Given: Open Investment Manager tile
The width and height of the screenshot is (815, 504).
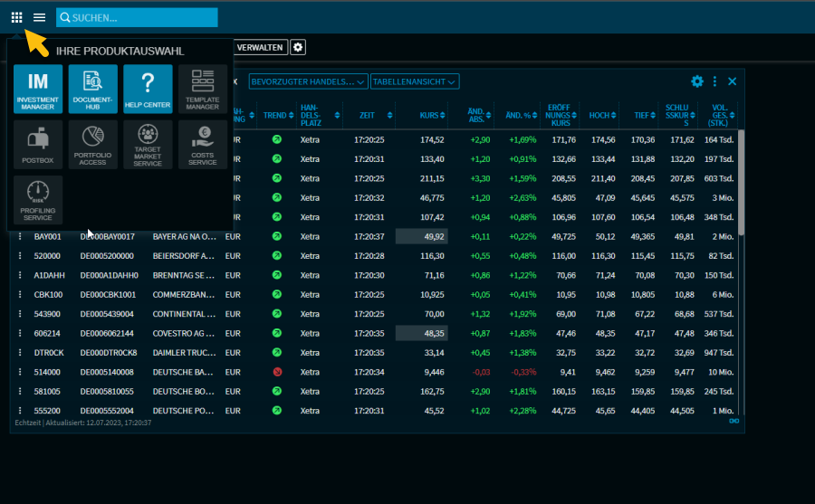Looking at the screenshot, I should pyautogui.click(x=39, y=89).
